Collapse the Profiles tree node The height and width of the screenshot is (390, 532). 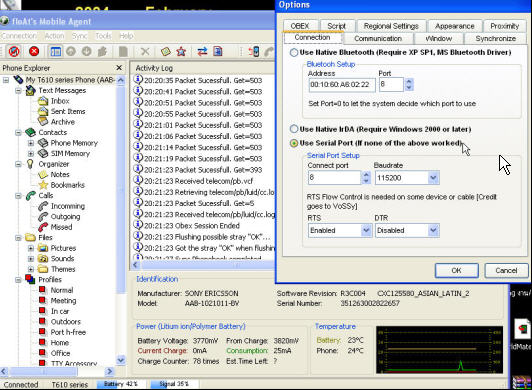tap(18, 280)
